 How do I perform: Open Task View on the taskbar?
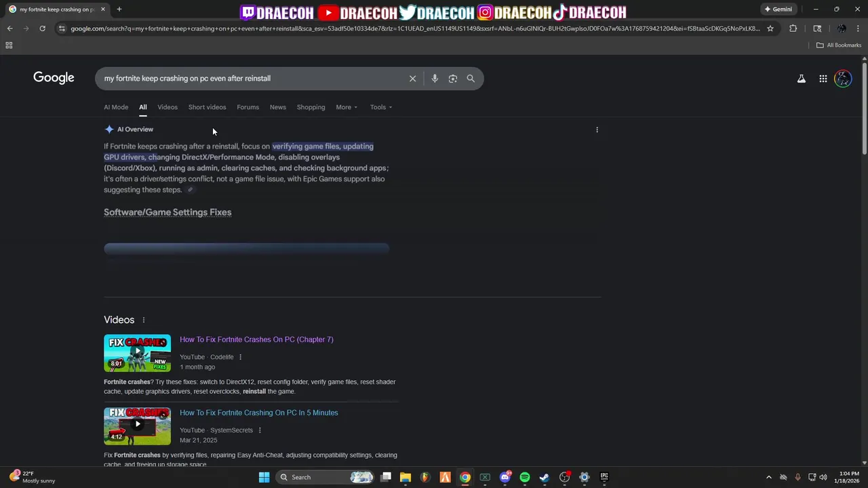click(386, 477)
